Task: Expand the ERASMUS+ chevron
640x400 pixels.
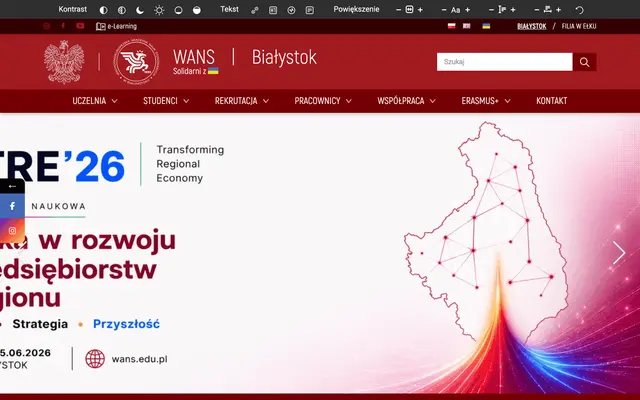Action: coord(507,101)
